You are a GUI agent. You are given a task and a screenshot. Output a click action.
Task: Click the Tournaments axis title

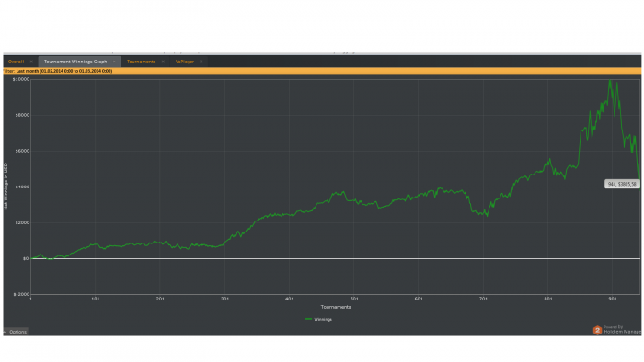click(336, 307)
